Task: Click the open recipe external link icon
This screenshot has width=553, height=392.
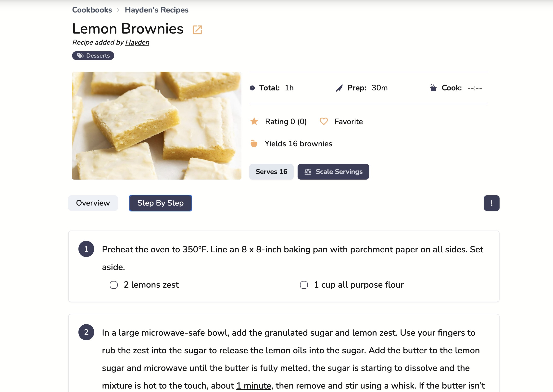Action: [x=198, y=29]
